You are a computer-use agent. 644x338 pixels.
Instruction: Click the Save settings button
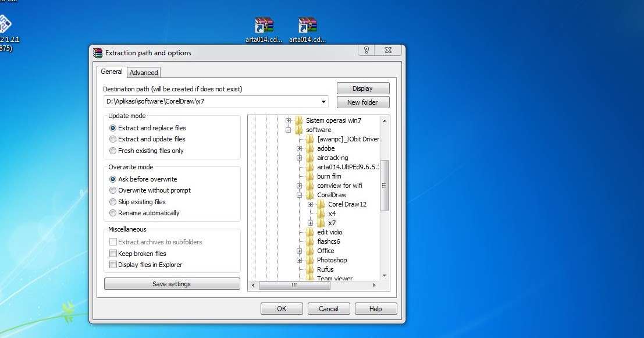172,284
